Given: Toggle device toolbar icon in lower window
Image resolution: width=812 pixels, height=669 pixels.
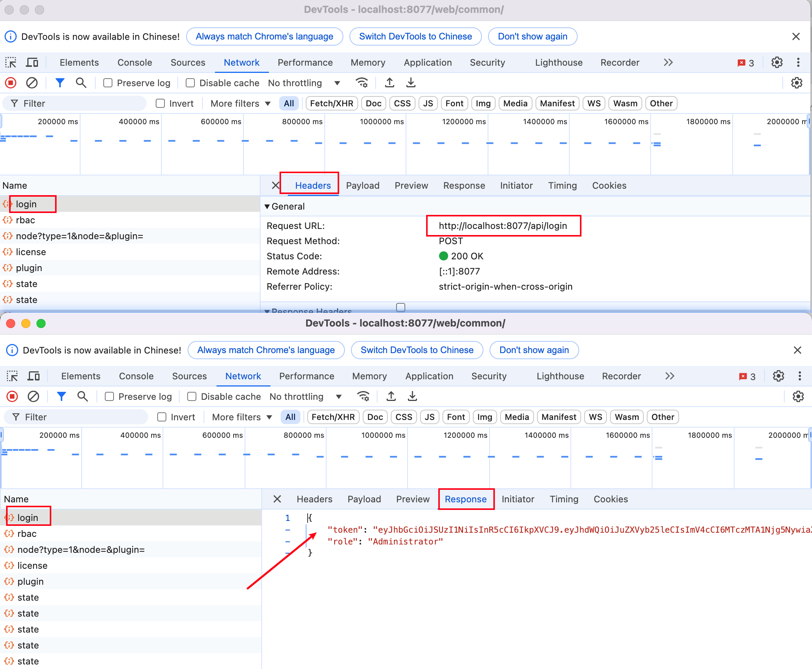Looking at the screenshot, I should click(34, 376).
